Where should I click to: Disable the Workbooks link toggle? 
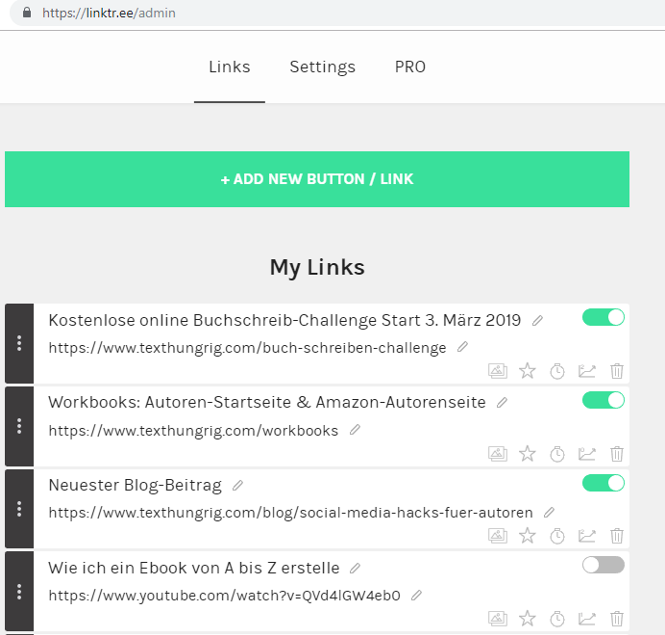(x=603, y=400)
